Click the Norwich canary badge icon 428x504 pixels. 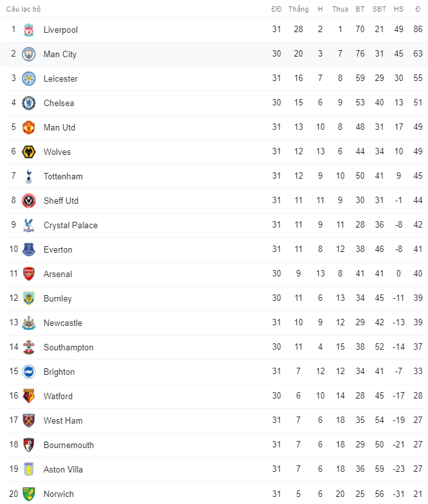pos(28,494)
